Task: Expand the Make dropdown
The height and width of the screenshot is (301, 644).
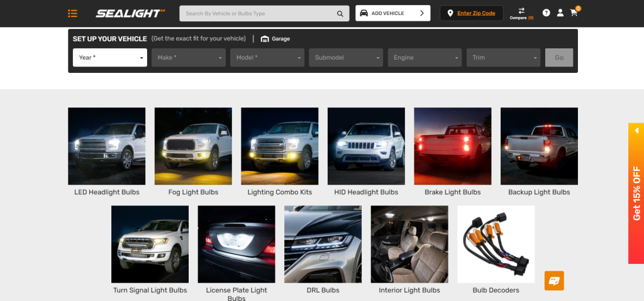Action: (x=189, y=58)
